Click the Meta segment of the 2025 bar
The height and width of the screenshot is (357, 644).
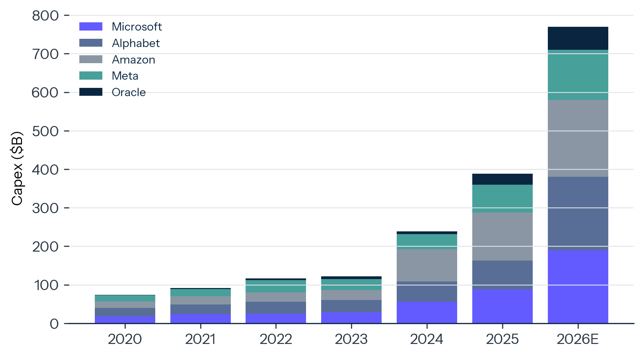coord(502,199)
